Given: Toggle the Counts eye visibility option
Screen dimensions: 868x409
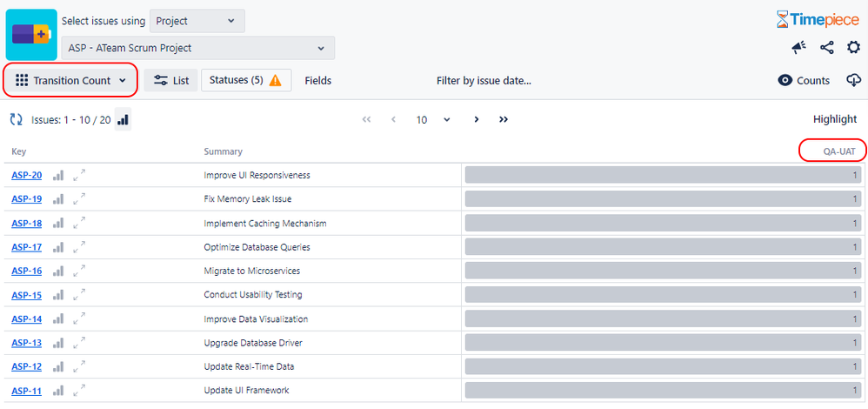Looking at the screenshot, I should (x=804, y=80).
